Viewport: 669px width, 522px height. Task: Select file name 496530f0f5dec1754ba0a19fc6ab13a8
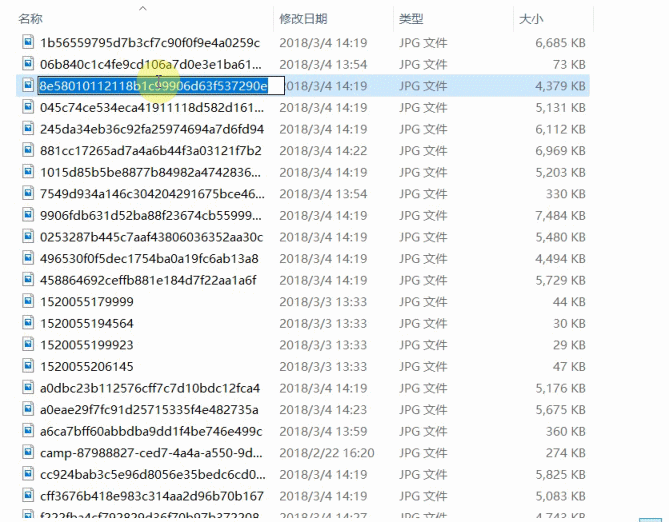(149, 259)
